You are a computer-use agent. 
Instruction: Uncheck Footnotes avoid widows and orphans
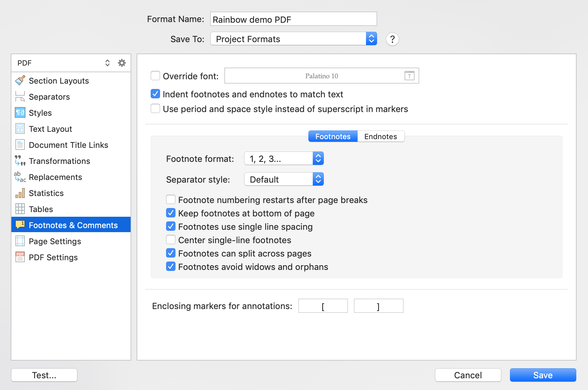(171, 267)
